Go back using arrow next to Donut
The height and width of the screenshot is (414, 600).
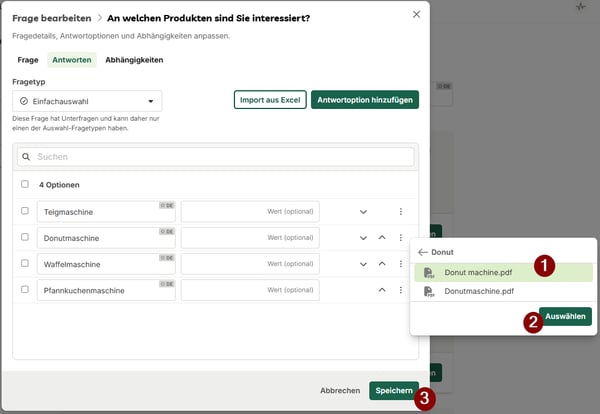(422, 252)
